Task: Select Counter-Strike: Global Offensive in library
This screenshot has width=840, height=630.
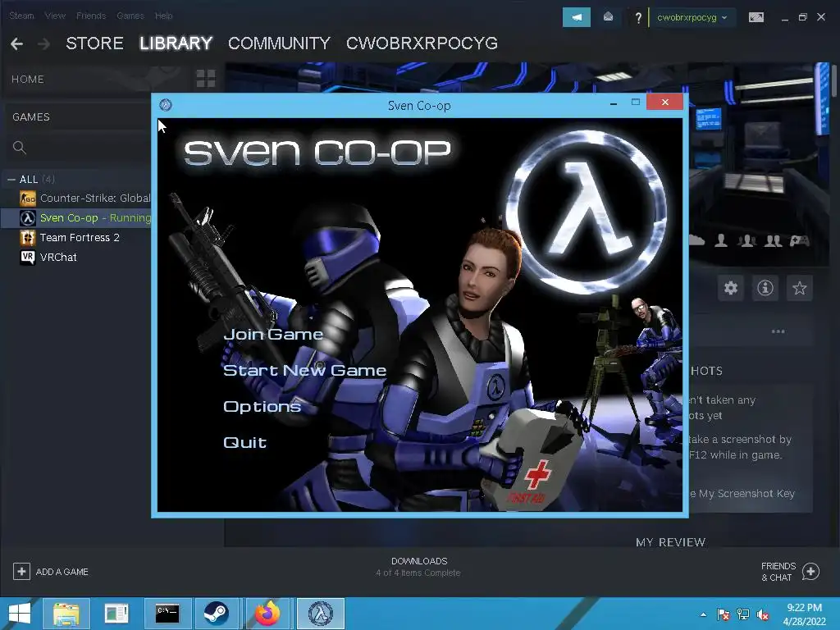Action: [95, 199]
